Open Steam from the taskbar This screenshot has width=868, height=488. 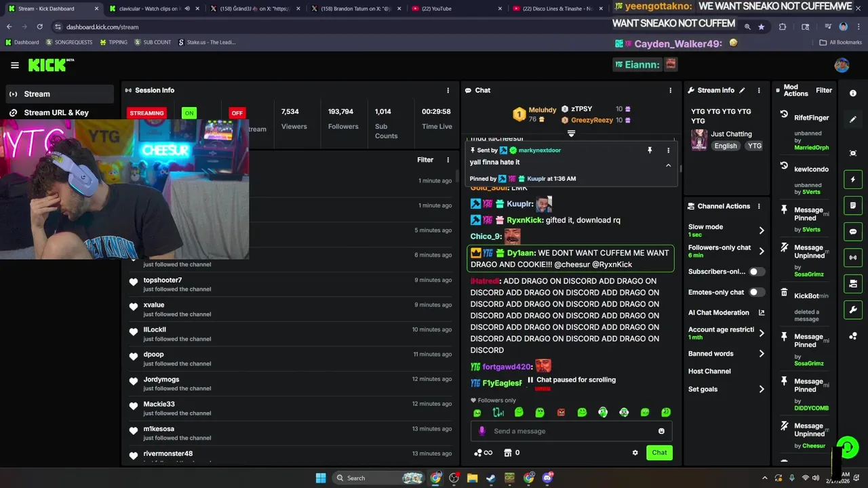point(491,478)
